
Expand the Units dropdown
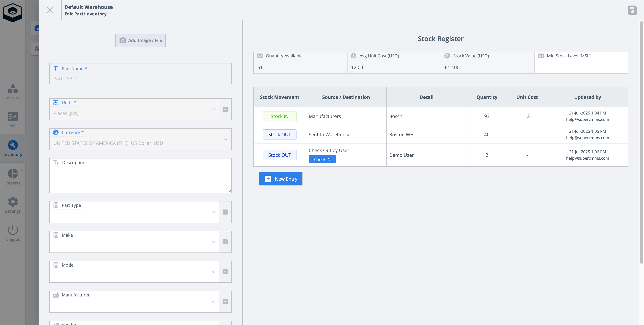tap(213, 109)
